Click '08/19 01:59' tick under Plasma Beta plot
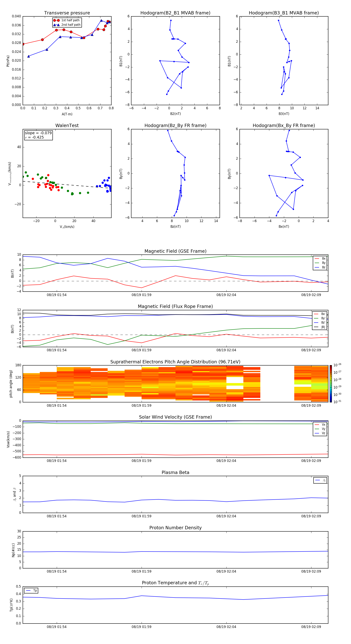The height and width of the screenshot is (644, 351). (x=141, y=516)
